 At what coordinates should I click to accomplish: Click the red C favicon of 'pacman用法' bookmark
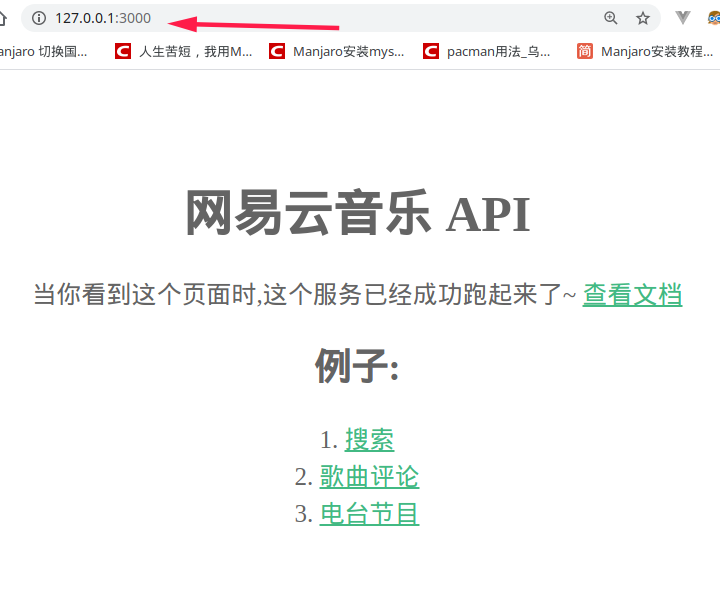(431, 51)
